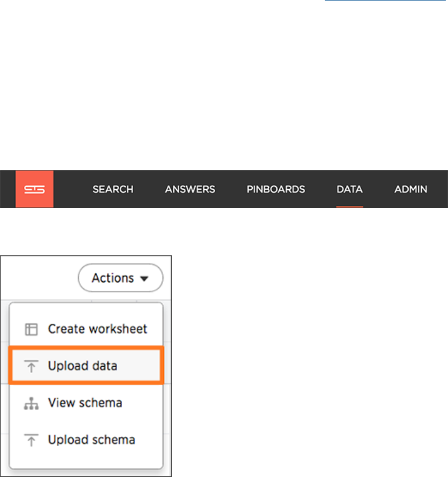The width and height of the screenshot is (448, 477).
Task: Click the orange underline beneath DATA
Action: click(x=349, y=206)
